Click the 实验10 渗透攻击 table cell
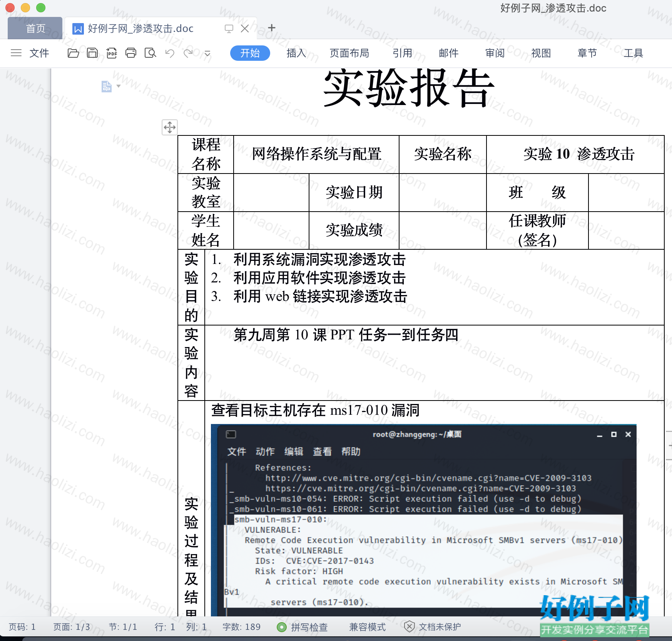Image resolution: width=672 pixels, height=641 pixels. [575, 154]
